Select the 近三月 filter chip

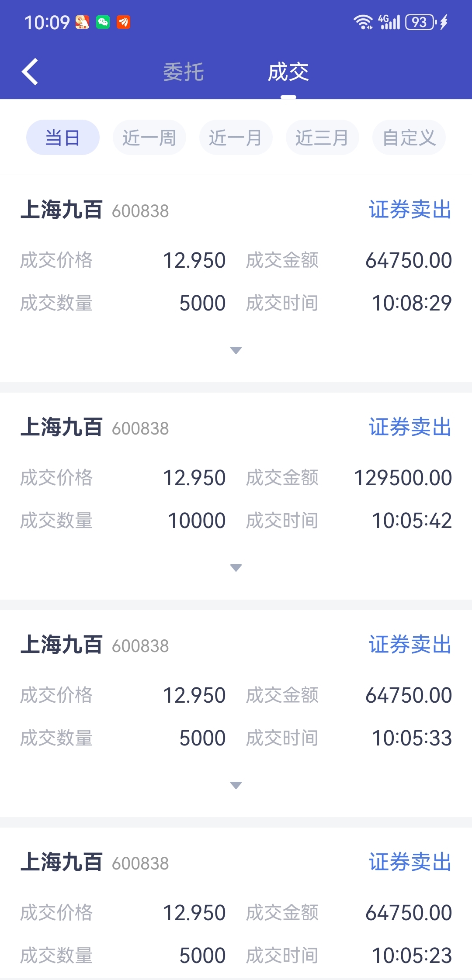[323, 138]
